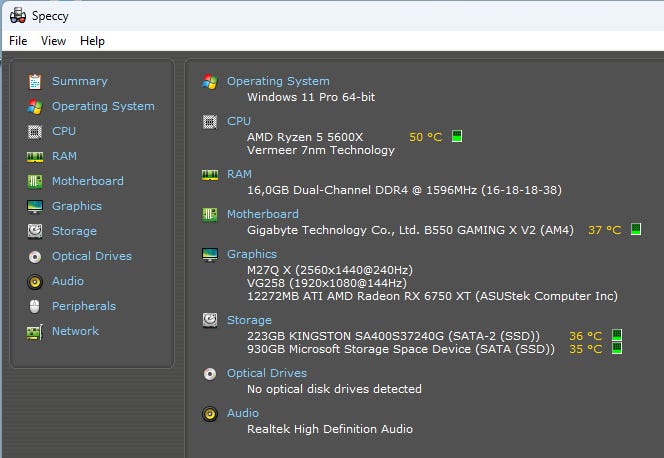Image resolution: width=664 pixels, height=458 pixels.
Task: Click the Graphics heading in summary panel
Action: point(252,254)
